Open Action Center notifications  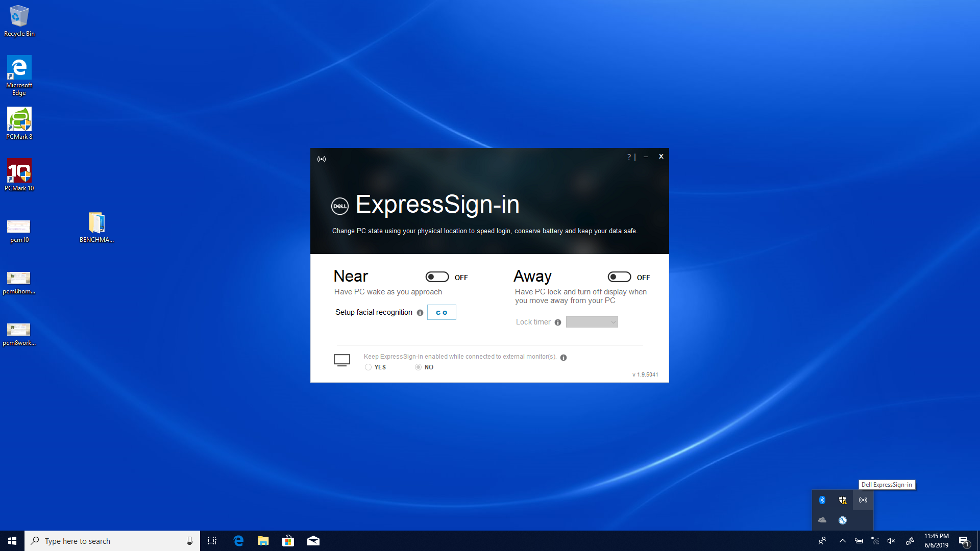pos(964,541)
